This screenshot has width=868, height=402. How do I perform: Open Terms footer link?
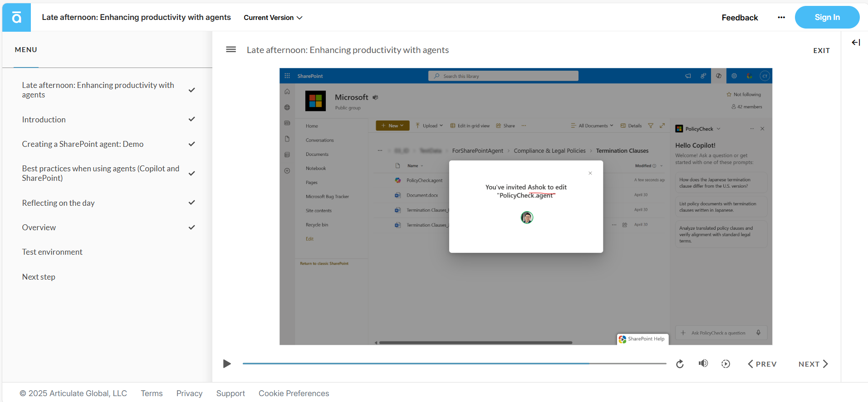[152, 393]
